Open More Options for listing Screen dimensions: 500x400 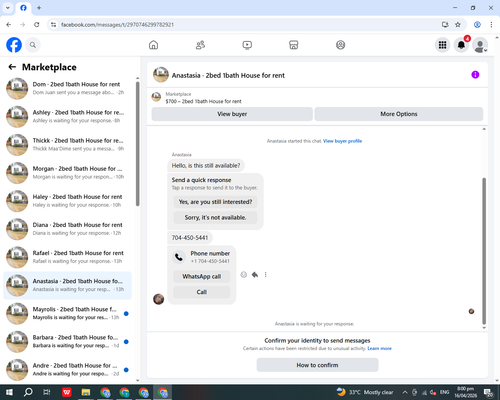(x=399, y=114)
